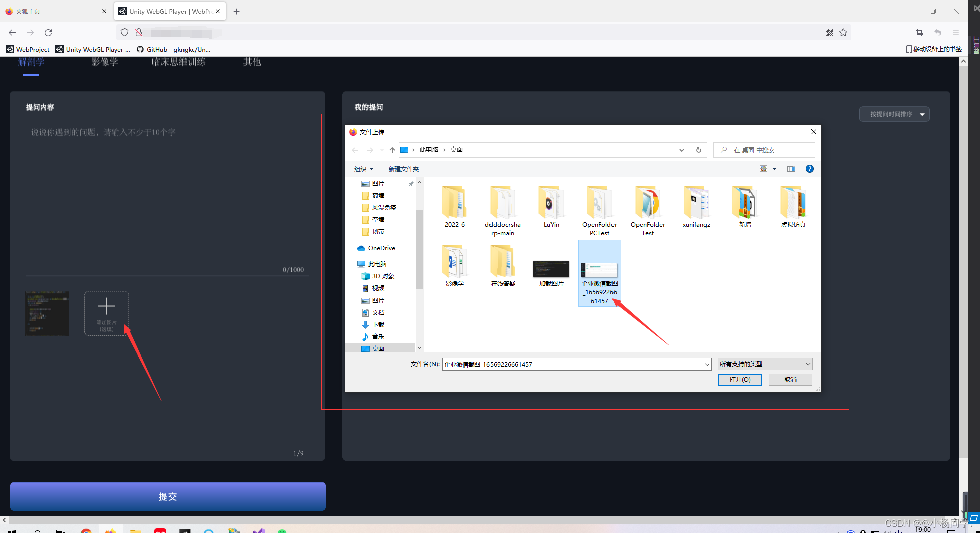This screenshot has height=533, width=980.
Task: Switch to the 解剖学 tab
Action: pos(31,62)
